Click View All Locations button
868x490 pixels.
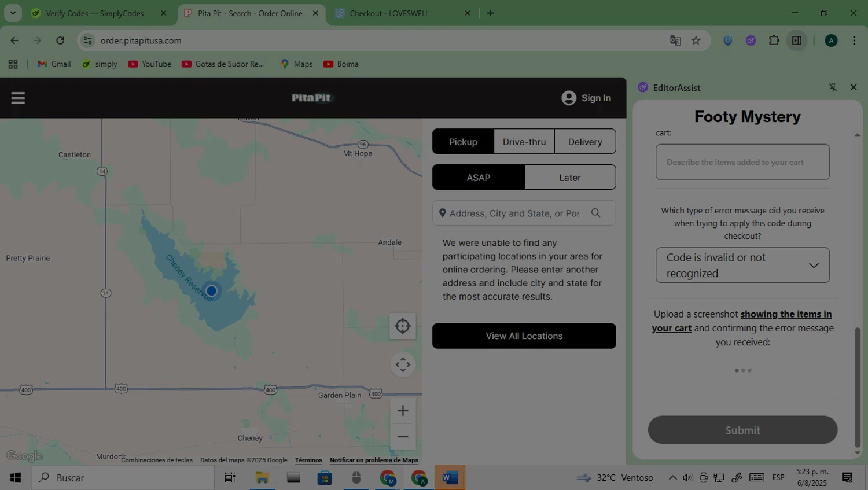point(524,336)
